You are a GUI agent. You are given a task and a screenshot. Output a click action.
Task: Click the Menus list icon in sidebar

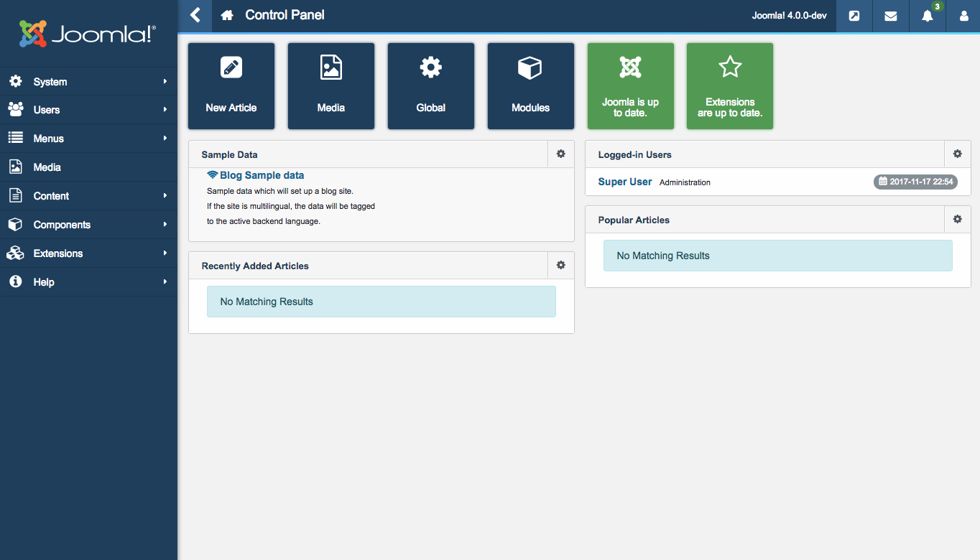pos(15,138)
